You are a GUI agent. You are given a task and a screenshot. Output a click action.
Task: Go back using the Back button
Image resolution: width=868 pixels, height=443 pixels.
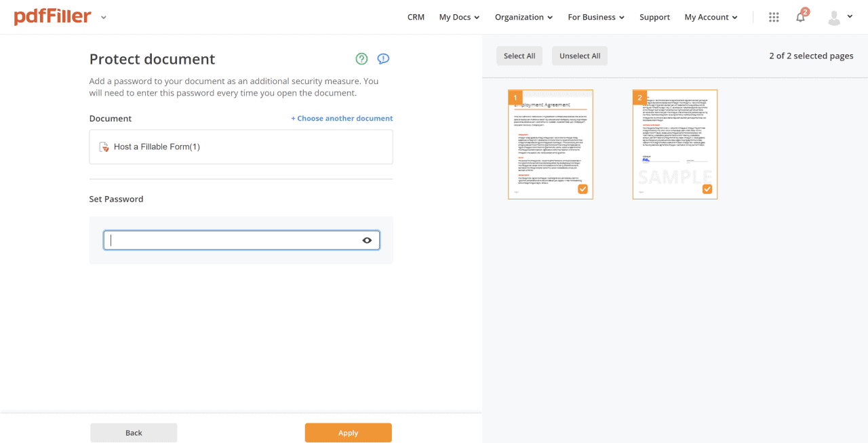134,432
